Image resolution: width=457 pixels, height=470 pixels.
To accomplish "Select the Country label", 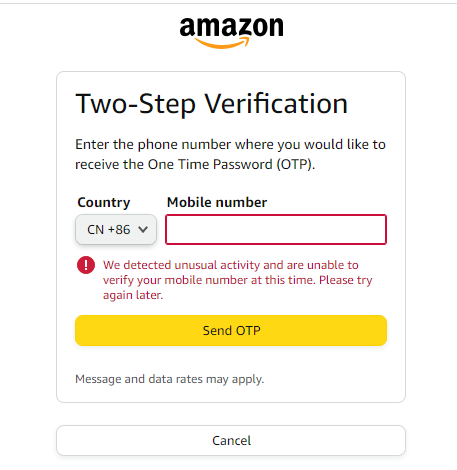I will [104, 202].
